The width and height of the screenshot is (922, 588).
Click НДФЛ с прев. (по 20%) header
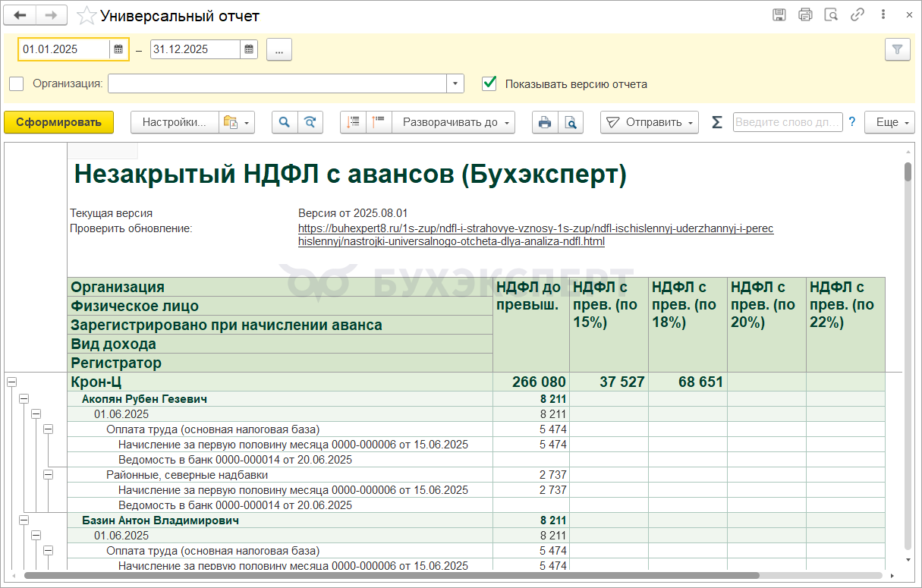pyautogui.click(x=767, y=325)
